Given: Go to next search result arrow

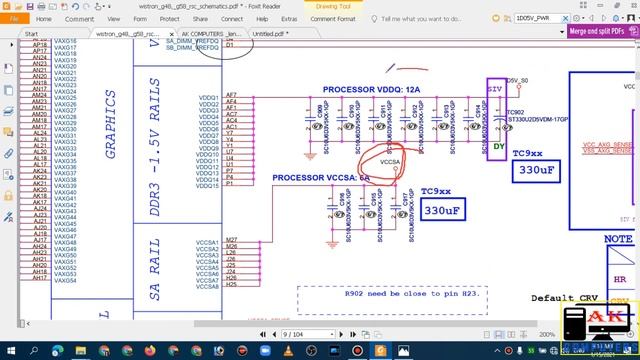Looking at the screenshot, I should pos(604,18).
